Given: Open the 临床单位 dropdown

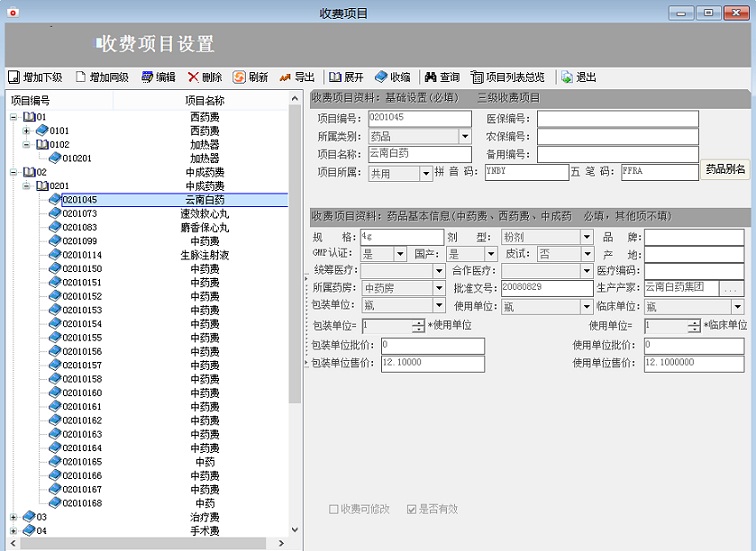Looking at the screenshot, I should [x=738, y=307].
